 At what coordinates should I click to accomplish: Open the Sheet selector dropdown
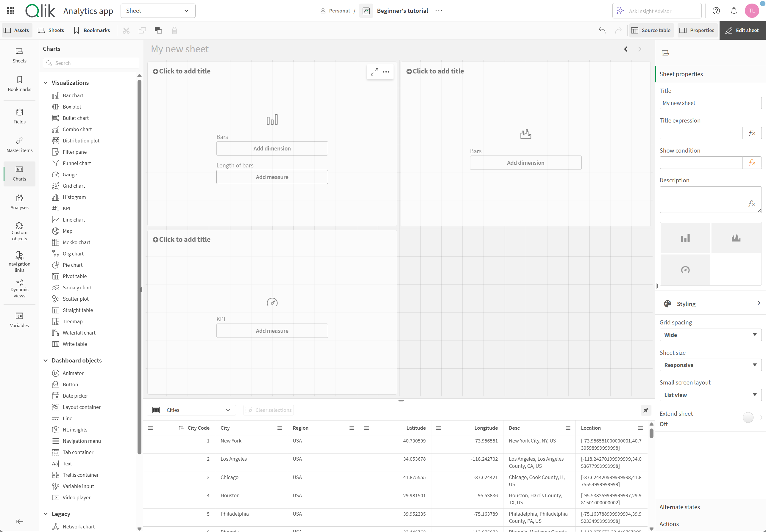pos(157,10)
